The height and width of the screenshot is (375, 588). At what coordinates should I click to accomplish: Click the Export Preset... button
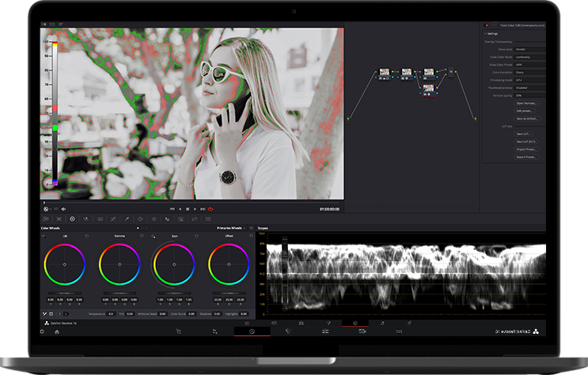(x=527, y=157)
